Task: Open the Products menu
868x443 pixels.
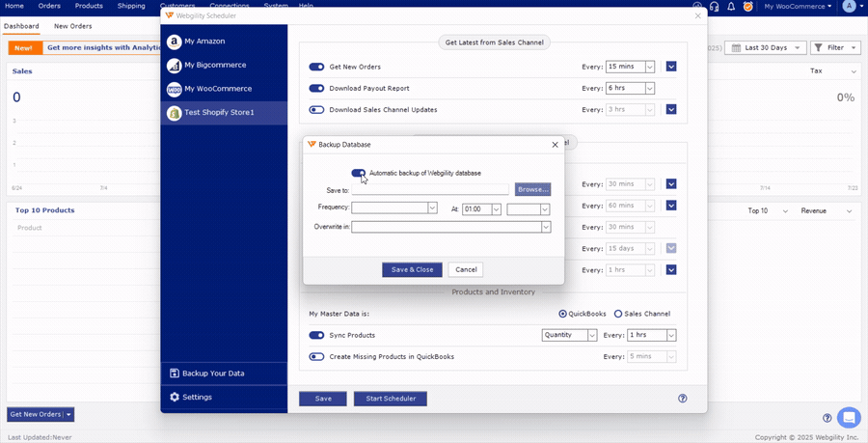Action: click(x=89, y=6)
